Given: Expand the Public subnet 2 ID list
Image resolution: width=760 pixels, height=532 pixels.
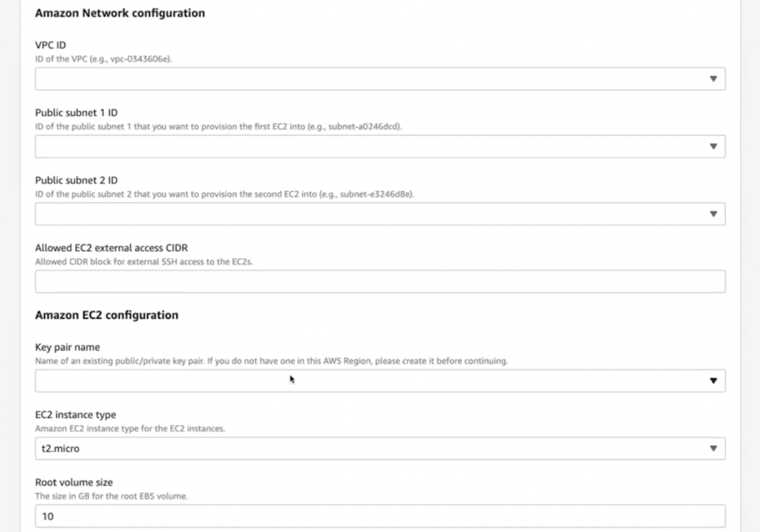Looking at the screenshot, I should pos(380,214).
